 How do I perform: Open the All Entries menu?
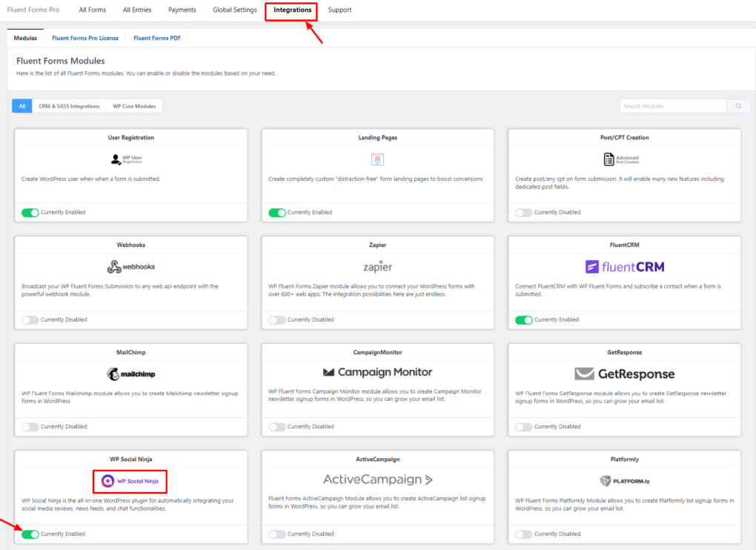[137, 10]
